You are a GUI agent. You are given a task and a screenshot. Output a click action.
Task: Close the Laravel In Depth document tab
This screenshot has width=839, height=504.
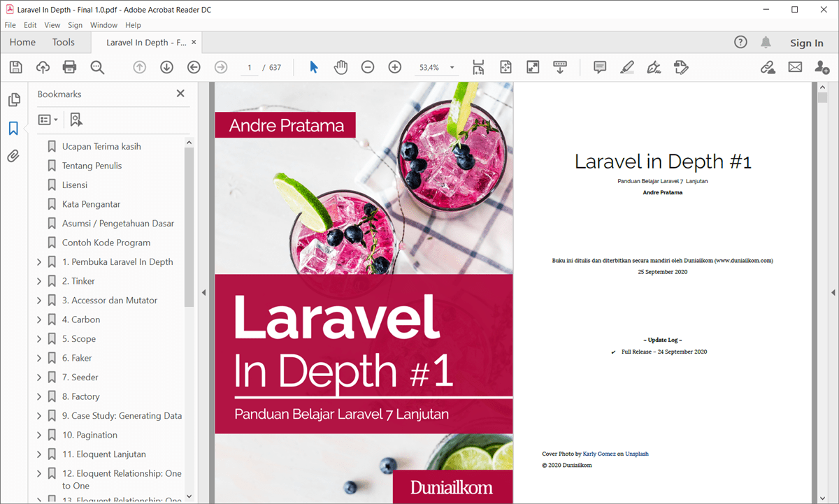[194, 42]
